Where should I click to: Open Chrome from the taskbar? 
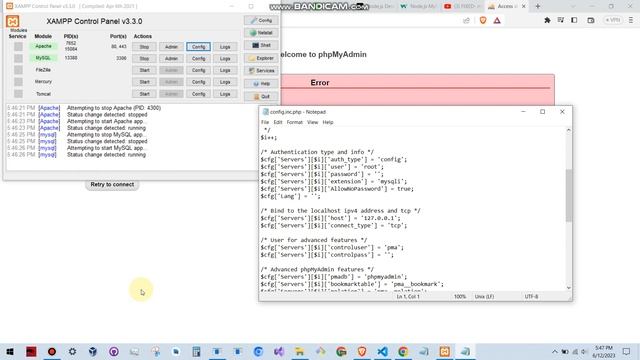tap(403, 351)
